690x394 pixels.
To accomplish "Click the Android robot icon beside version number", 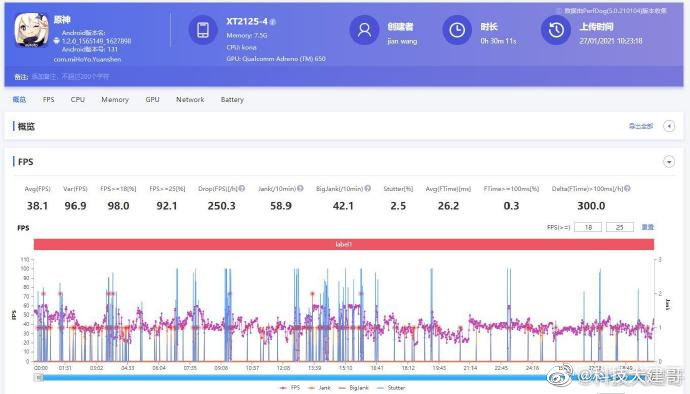I will 57,41.
